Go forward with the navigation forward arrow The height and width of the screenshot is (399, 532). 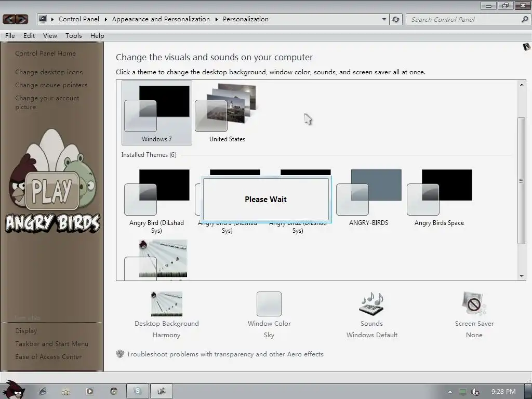coord(22,19)
